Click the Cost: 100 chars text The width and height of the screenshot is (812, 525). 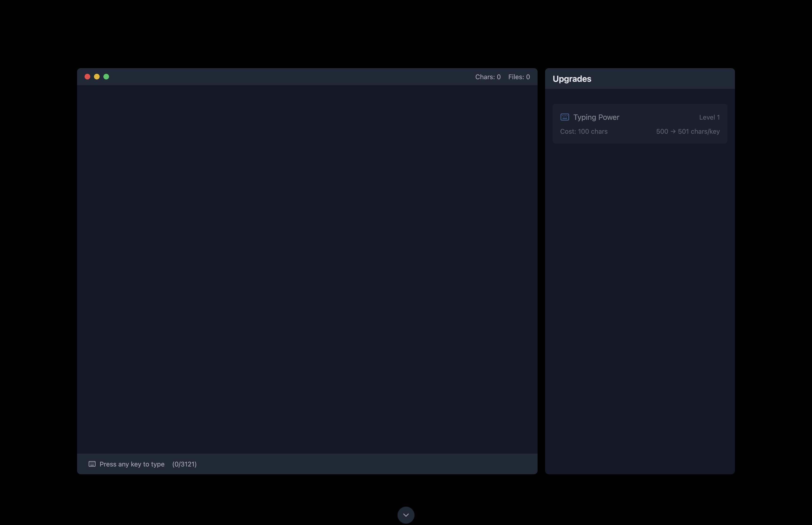click(584, 131)
